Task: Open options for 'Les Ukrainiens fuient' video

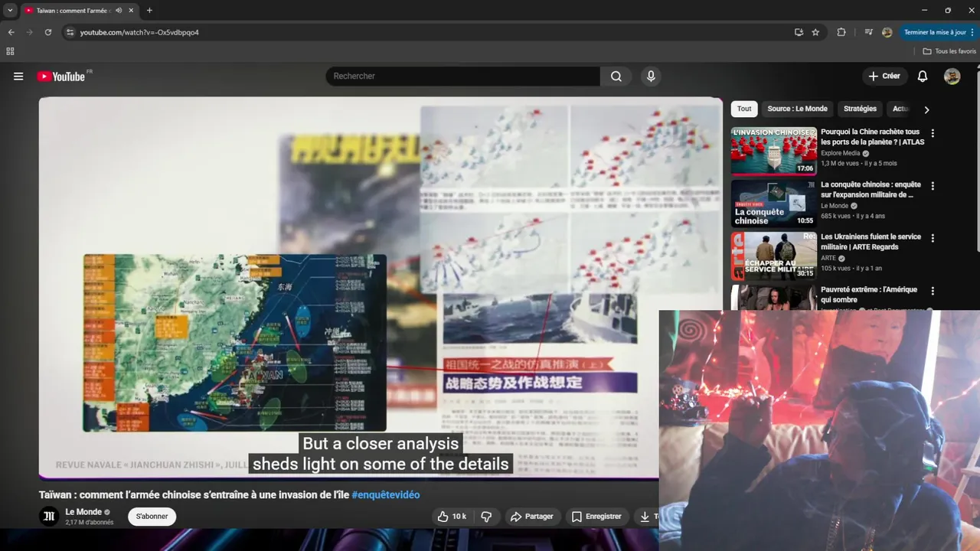Action: click(x=933, y=238)
